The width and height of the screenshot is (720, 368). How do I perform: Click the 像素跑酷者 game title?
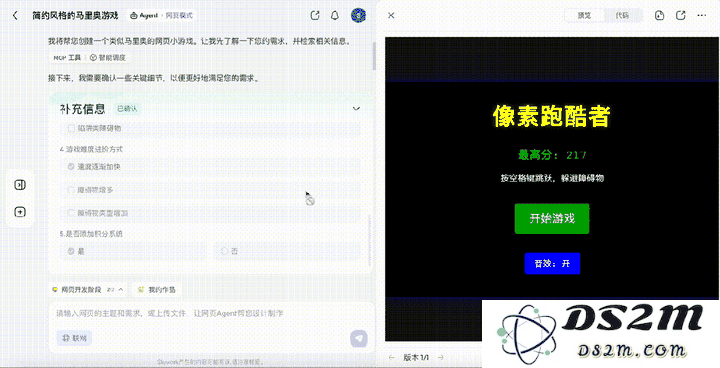pos(551,116)
